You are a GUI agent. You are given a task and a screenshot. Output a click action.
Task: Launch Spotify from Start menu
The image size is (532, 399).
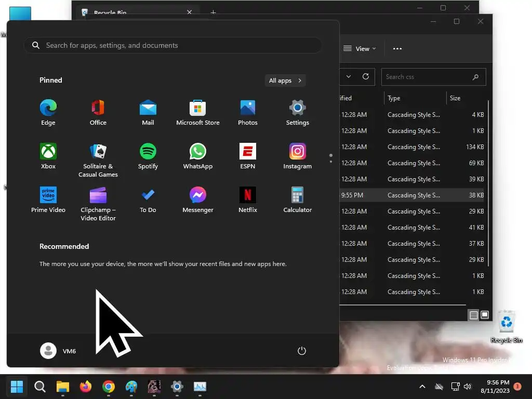point(148,156)
